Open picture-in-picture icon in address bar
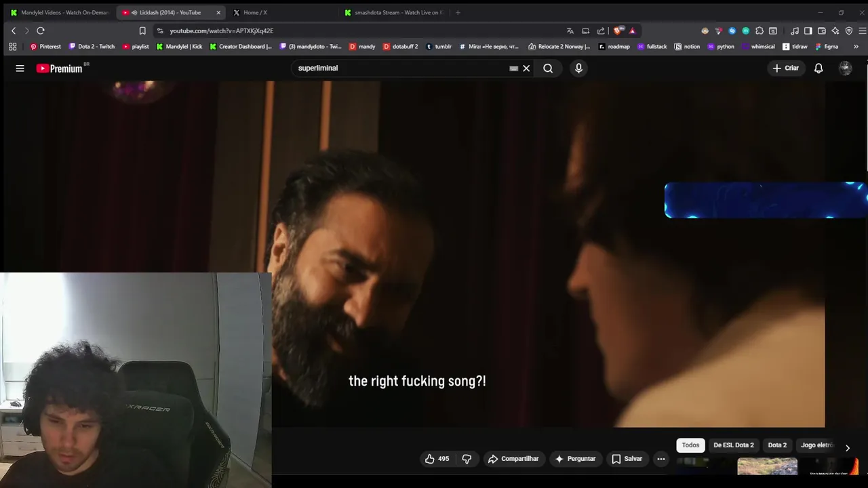The image size is (868, 488). (x=586, y=30)
